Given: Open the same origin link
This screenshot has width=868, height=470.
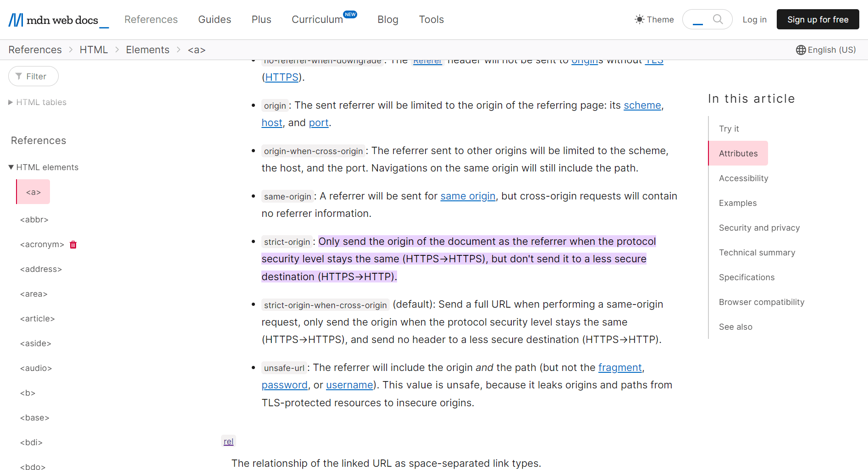Looking at the screenshot, I should tap(468, 196).
